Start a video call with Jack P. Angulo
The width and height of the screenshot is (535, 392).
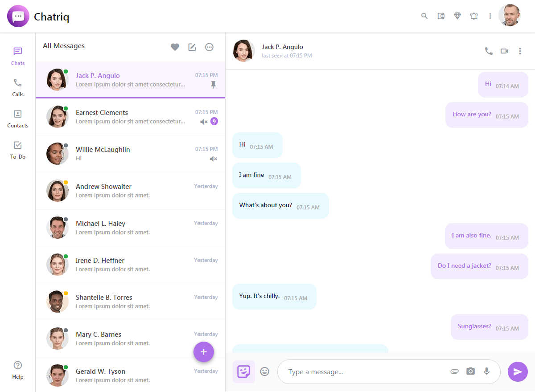pyautogui.click(x=504, y=51)
